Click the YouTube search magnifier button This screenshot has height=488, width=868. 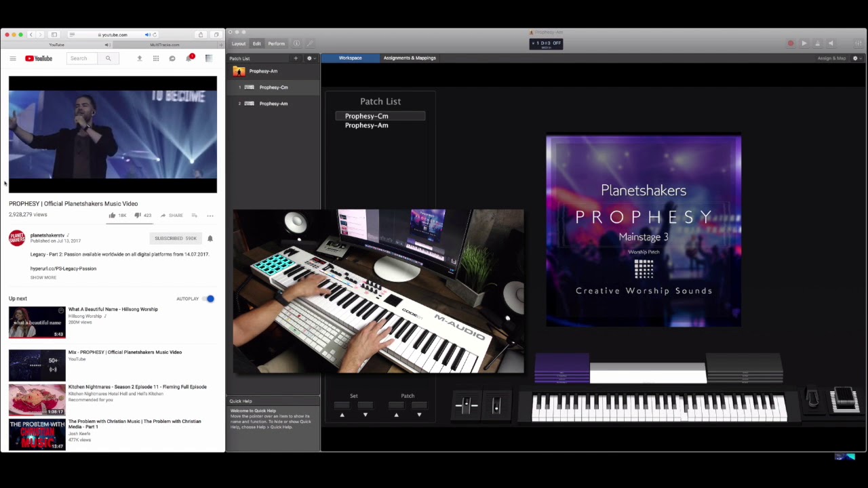click(x=108, y=58)
